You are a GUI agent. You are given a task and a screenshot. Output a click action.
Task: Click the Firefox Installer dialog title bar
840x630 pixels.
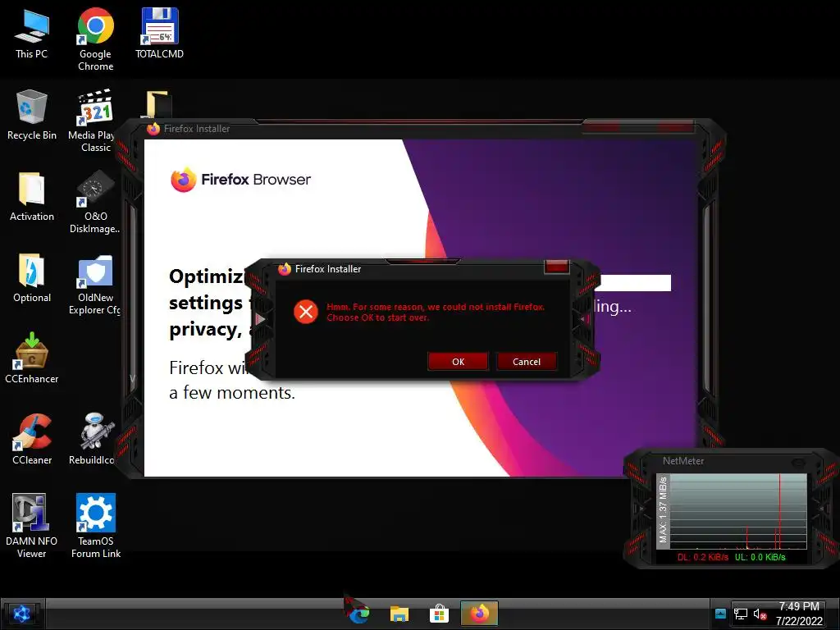[x=410, y=269]
